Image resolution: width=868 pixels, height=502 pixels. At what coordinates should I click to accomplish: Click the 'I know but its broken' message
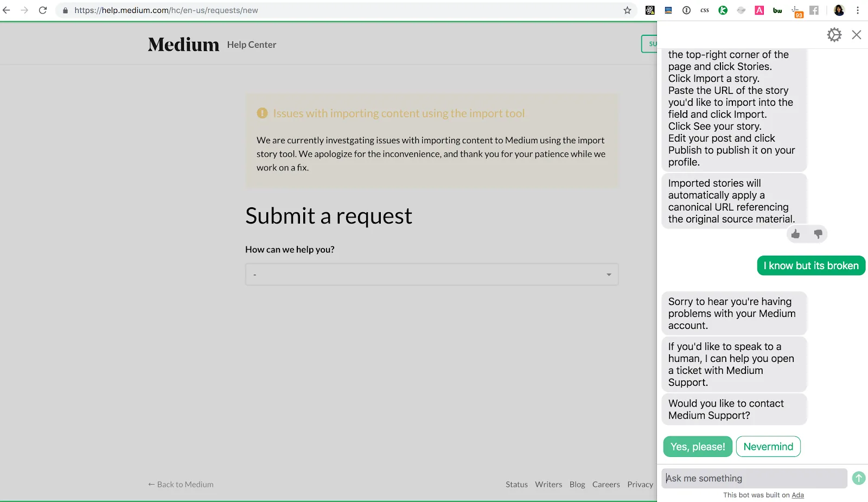(x=811, y=265)
